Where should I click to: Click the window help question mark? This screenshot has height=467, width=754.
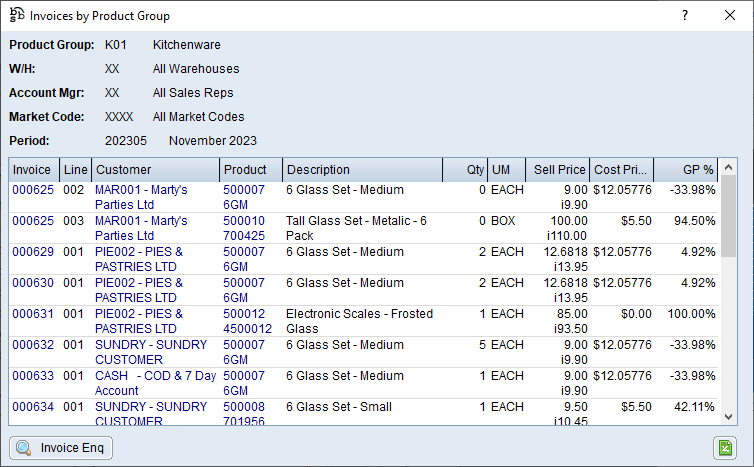pyautogui.click(x=685, y=15)
